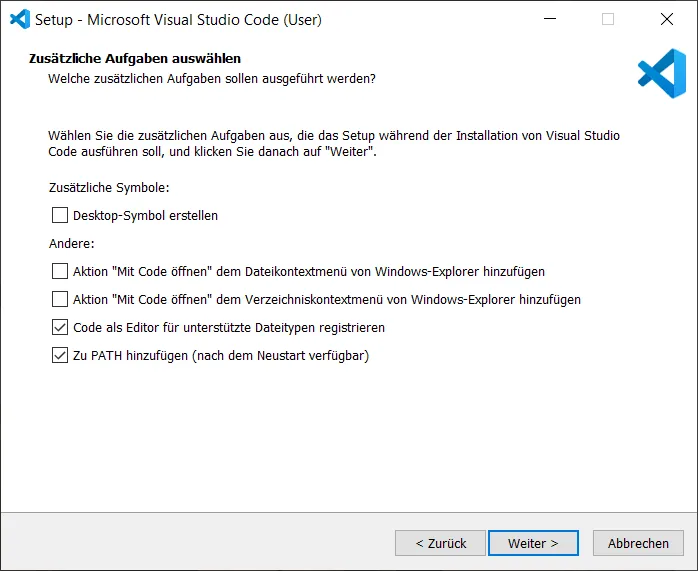Click the VS Code icon in title bar
Screen dimensions: 698x571
point(20,19)
